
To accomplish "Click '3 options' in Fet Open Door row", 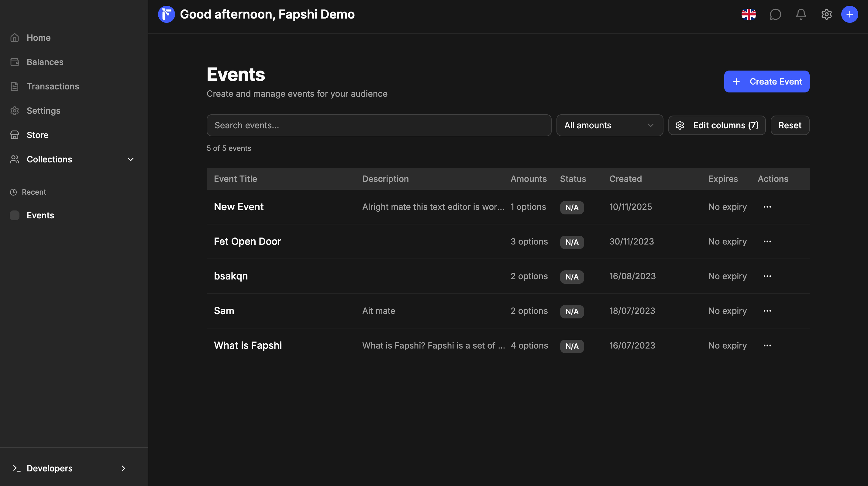I will pyautogui.click(x=529, y=241).
